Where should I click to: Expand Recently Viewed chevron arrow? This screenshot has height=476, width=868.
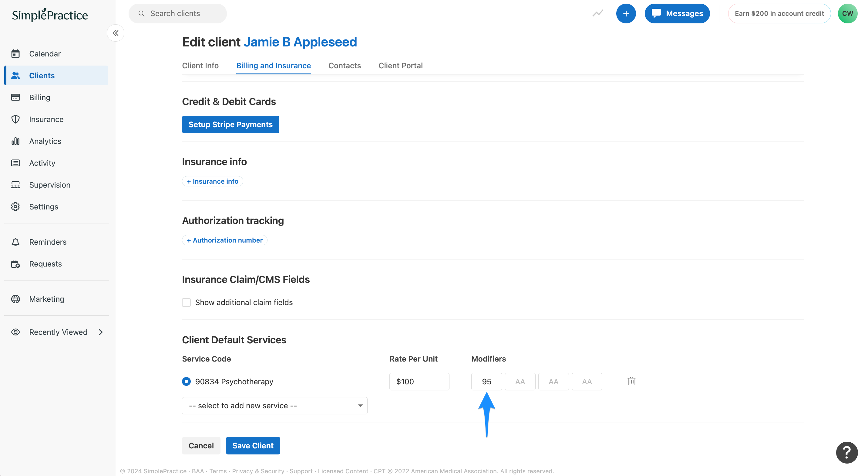tap(100, 332)
